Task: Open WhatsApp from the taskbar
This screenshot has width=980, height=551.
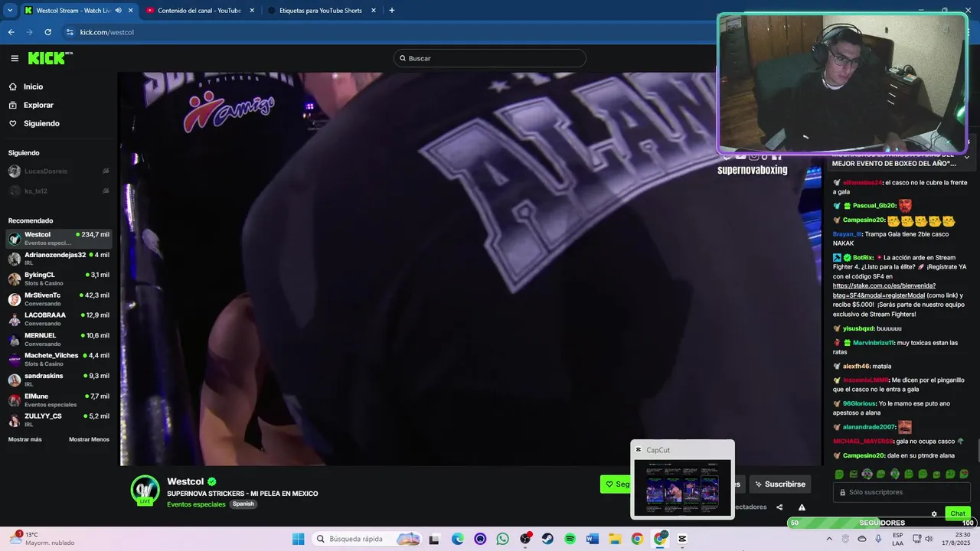Action: 502,539
